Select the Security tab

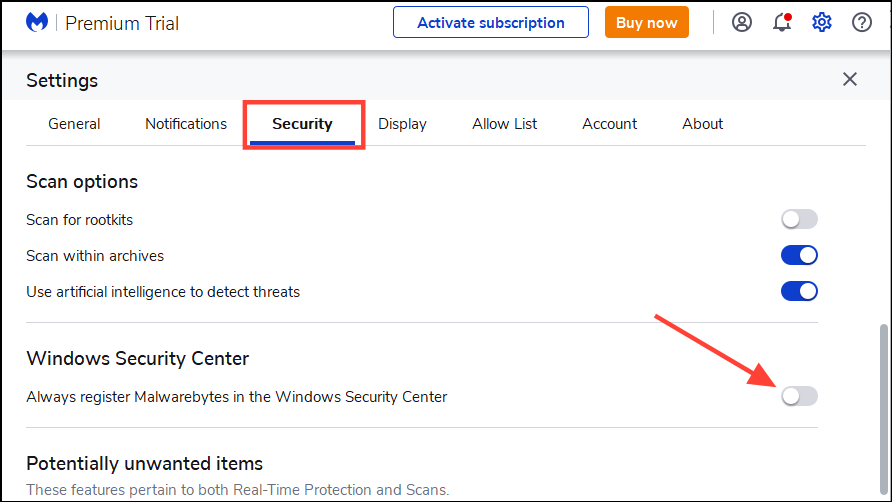point(302,124)
